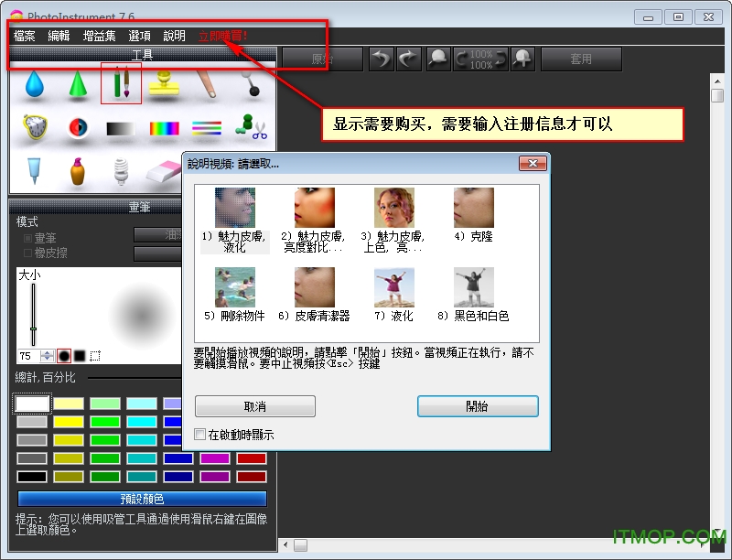This screenshot has width=732, height=560.
Task: Pick the Red Eye removal tool
Action: point(78,125)
